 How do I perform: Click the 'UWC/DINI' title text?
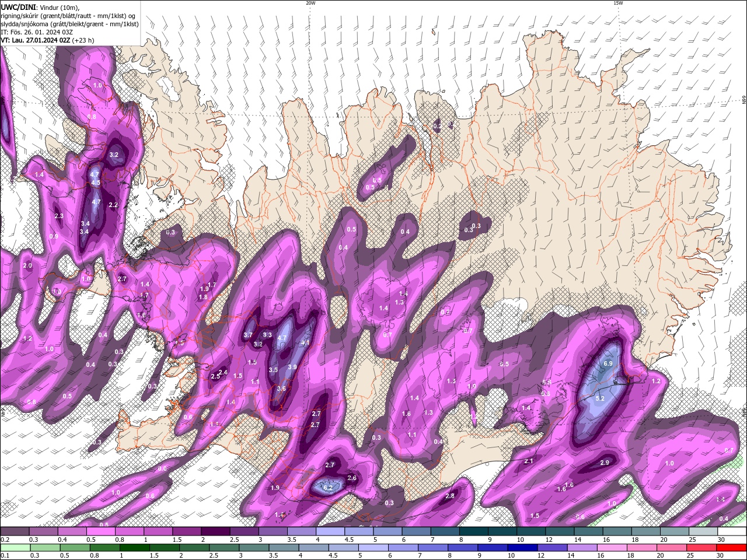[x=18, y=6]
